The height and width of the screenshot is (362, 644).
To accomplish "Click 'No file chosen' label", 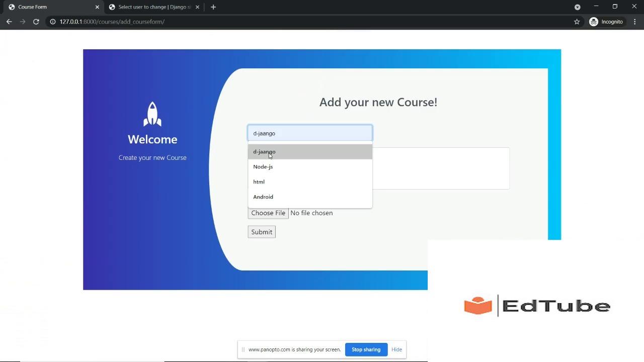I will [x=311, y=213].
